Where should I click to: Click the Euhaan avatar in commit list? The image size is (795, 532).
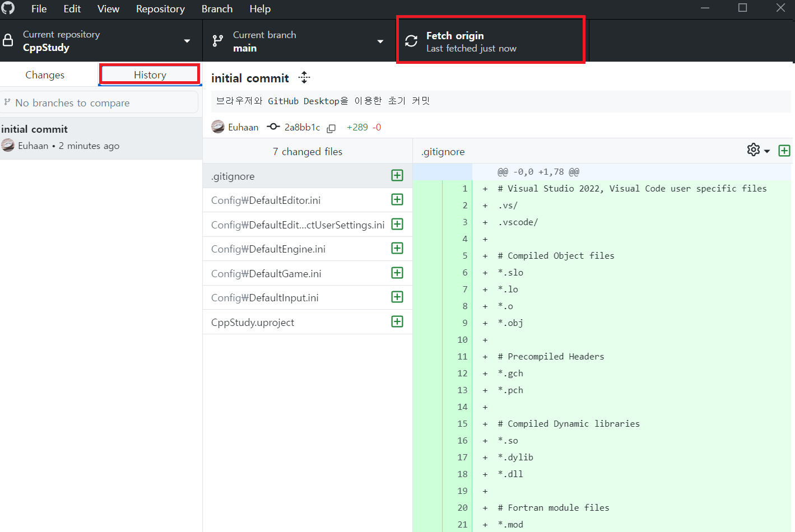[x=8, y=146]
